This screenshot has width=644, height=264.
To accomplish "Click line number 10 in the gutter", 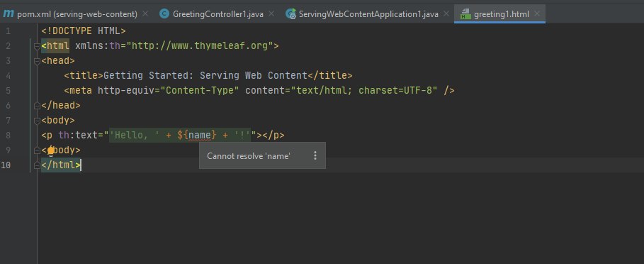I will [6, 165].
